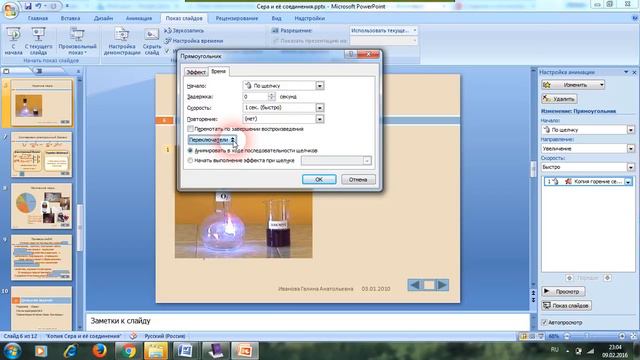
Task: Fit the slide to the window via the status bar icon
Action: (x=633, y=336)
